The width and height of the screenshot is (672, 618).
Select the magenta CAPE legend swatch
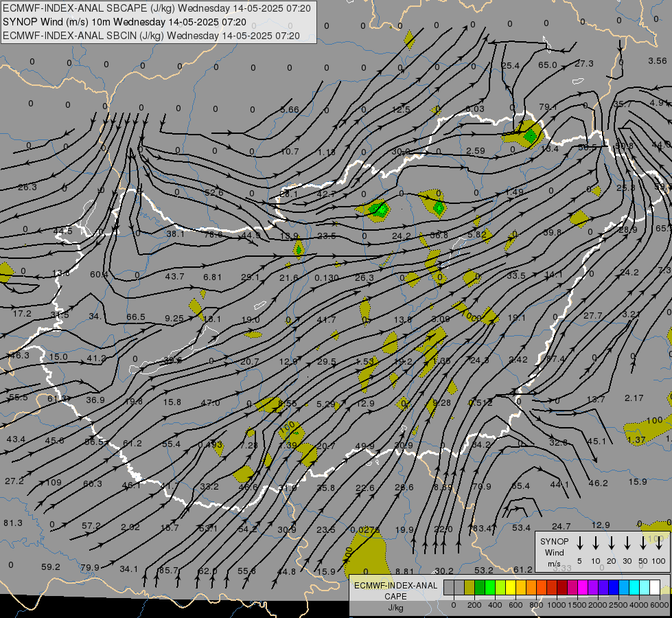[x=583, y=588]
